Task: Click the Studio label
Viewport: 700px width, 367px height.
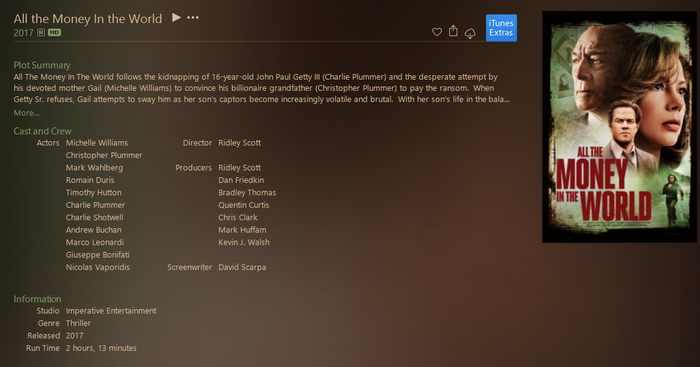Action: pos(48,311)
